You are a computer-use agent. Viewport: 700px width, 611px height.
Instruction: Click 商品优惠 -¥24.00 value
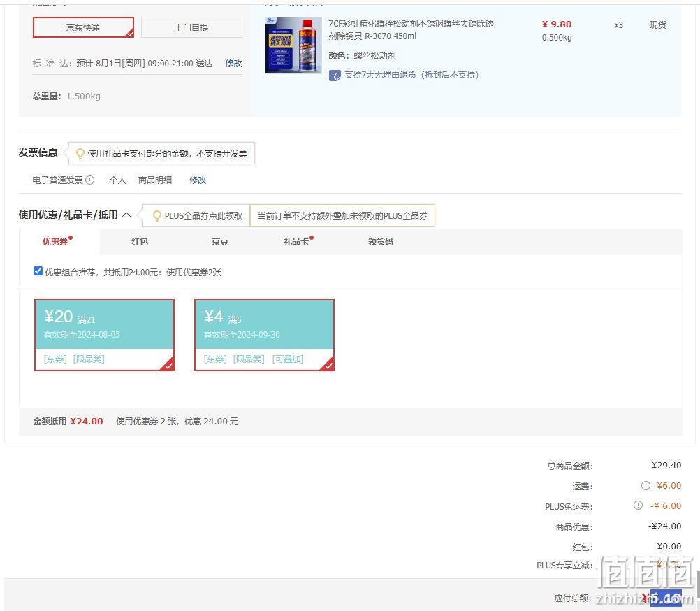tap(665, 526)
